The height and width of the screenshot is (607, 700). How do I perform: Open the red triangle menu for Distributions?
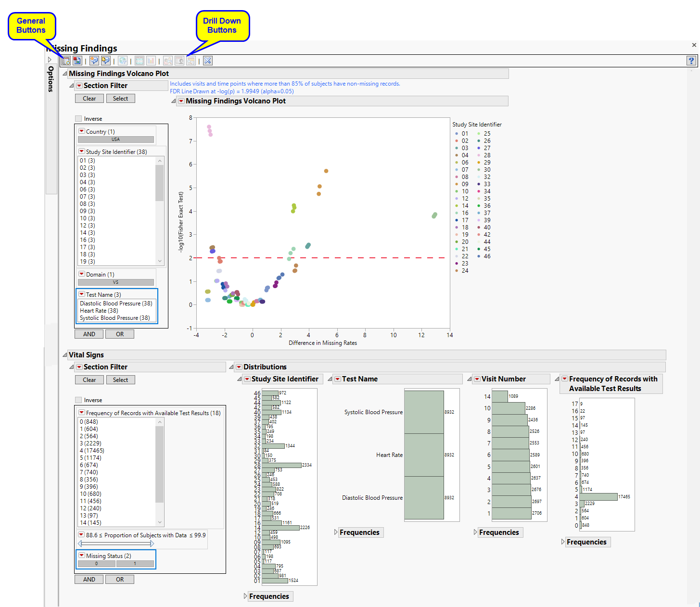coord(239,367)
